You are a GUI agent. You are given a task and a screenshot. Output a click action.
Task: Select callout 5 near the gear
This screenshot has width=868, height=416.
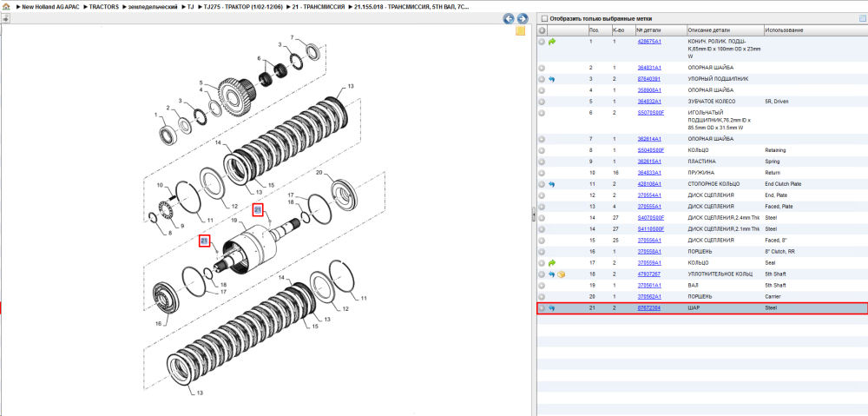[x=201, y=83]
